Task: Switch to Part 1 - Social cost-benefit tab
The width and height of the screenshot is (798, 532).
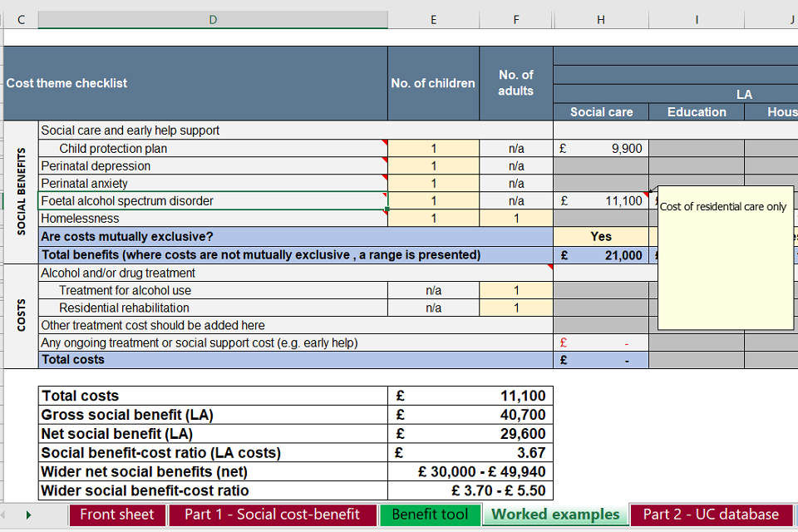Action: point(272,515)
